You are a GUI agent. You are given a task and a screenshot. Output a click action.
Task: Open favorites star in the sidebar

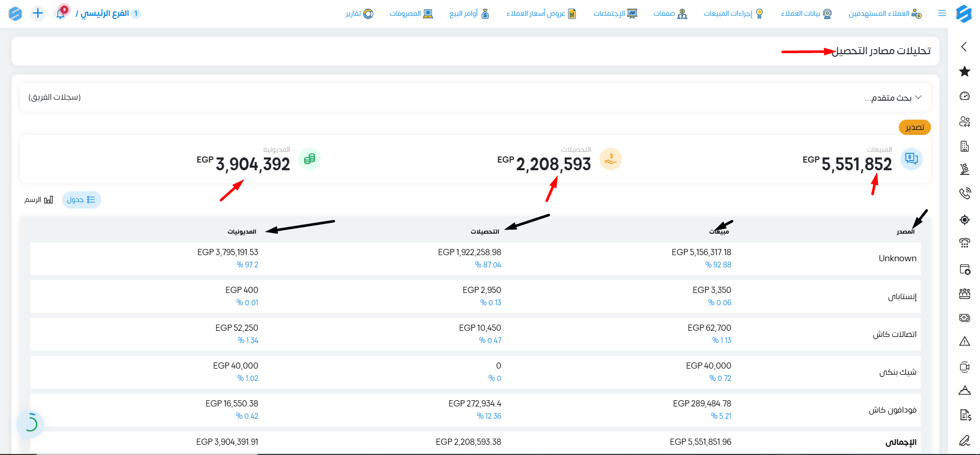tap(964, 72)
